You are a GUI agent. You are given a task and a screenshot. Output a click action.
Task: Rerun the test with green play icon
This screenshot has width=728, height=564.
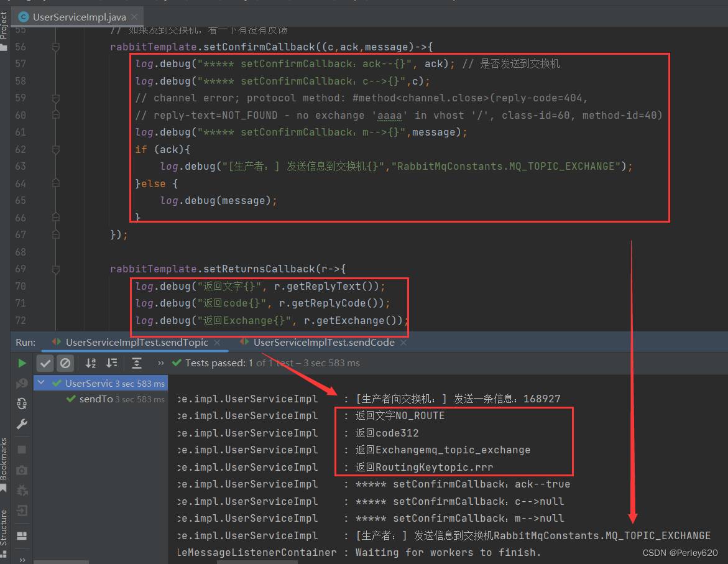click(x=22, y=363)
